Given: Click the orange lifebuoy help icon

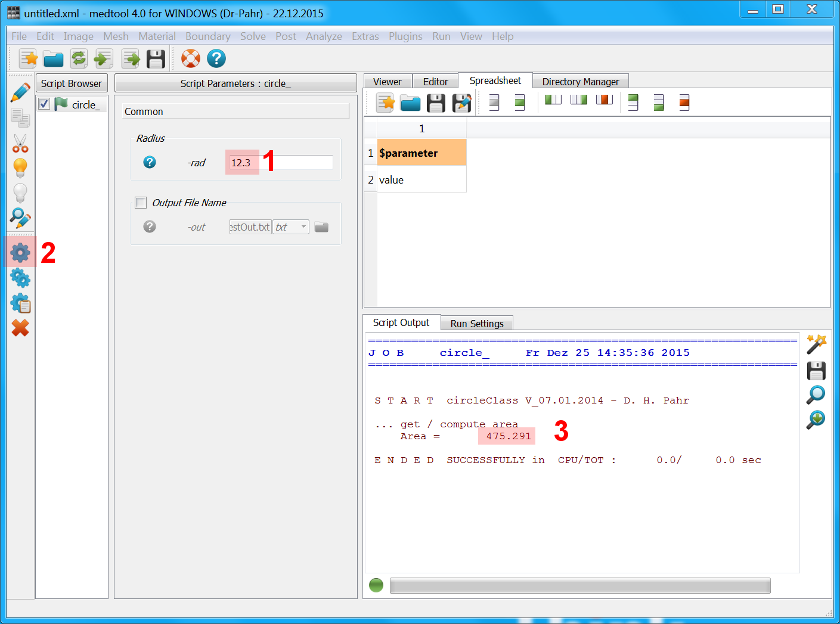Looking at the screenshot, I should 191,58.
